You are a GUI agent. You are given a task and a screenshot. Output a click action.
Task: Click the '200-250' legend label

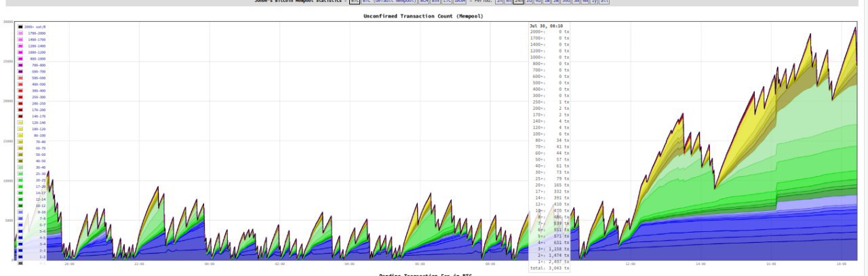(39, 103)
